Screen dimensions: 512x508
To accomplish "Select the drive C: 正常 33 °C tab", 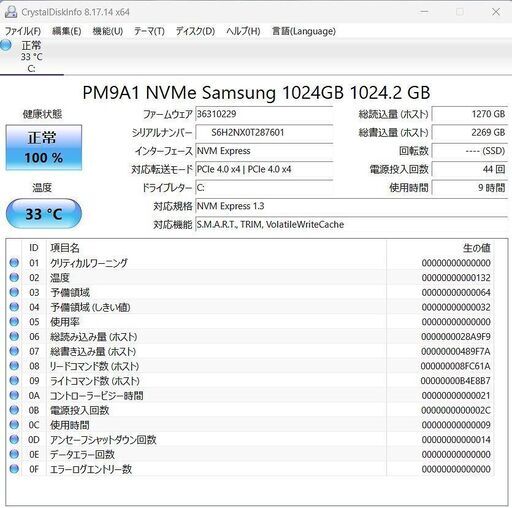I will pos(31,57).
